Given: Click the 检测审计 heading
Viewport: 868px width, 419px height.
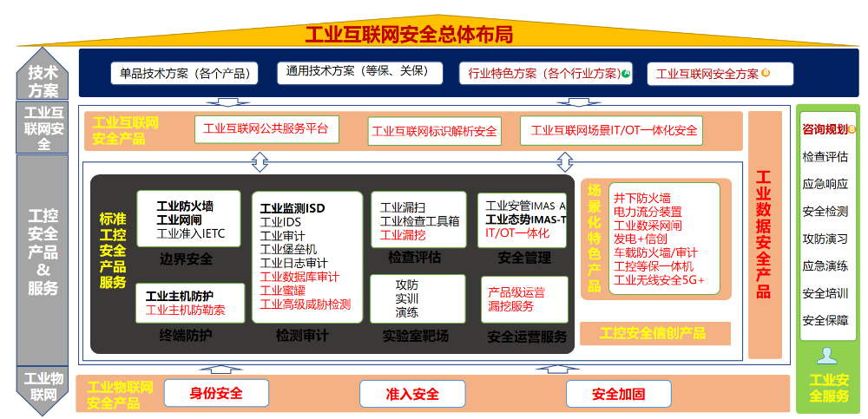Looking at the screenshot, I should (x=302, y=336).
